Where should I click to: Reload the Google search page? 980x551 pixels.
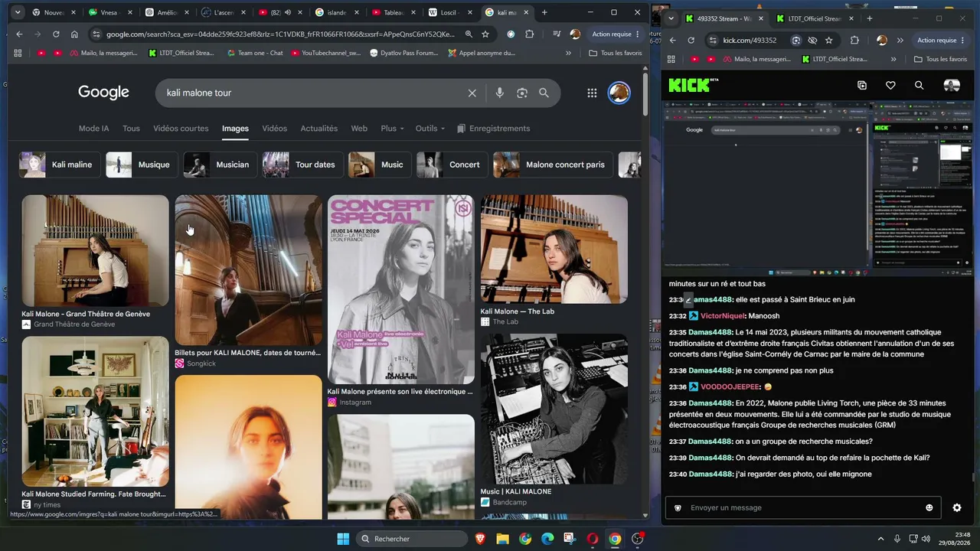(x=56, y=34)
